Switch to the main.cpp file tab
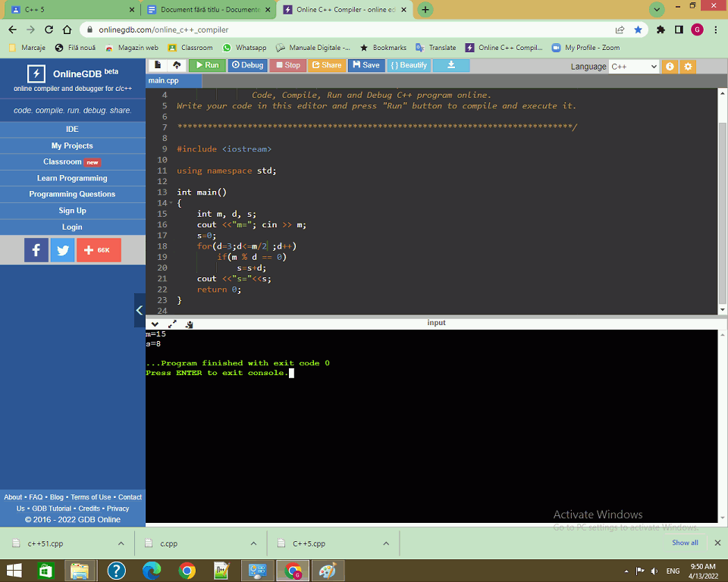This screenshot has width=728, height=582. coord(164,80)
